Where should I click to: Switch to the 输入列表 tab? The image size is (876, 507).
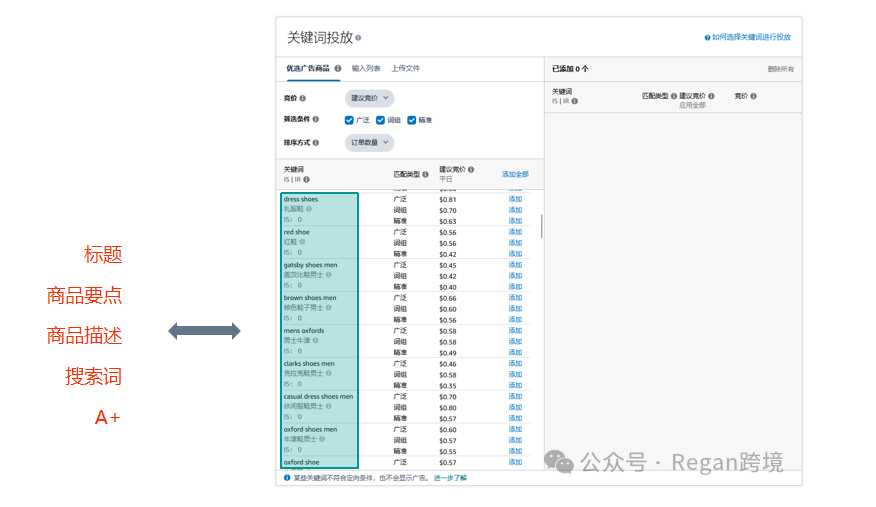[x=366, y=69]
